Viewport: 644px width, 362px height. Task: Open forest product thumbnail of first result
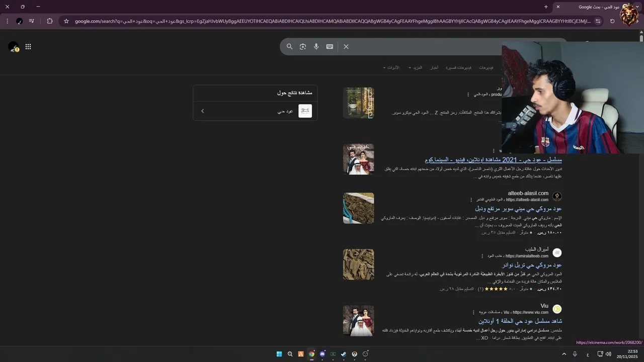pyautogui.click(x=358, y=103)
